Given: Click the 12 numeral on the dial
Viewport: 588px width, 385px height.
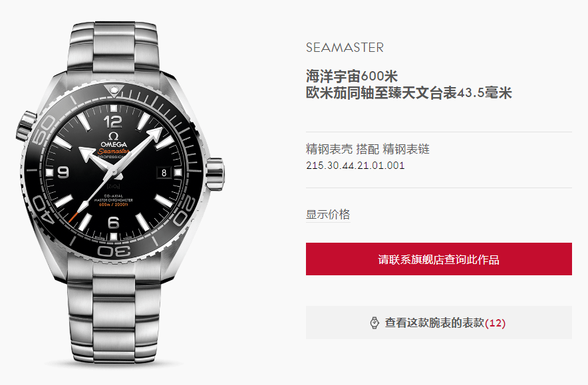Looking at the screenshot, I should coord(113,122).
